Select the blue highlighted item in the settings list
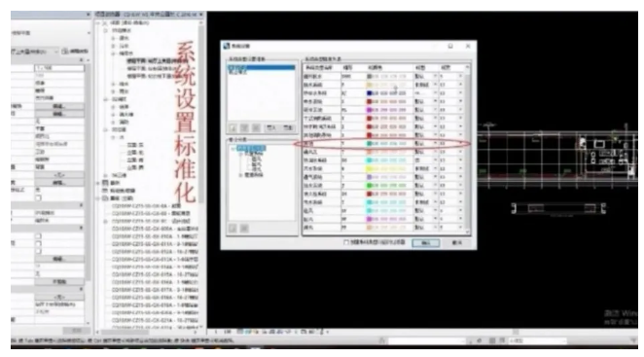The image size is (644, 357). [x=262, y=67]
